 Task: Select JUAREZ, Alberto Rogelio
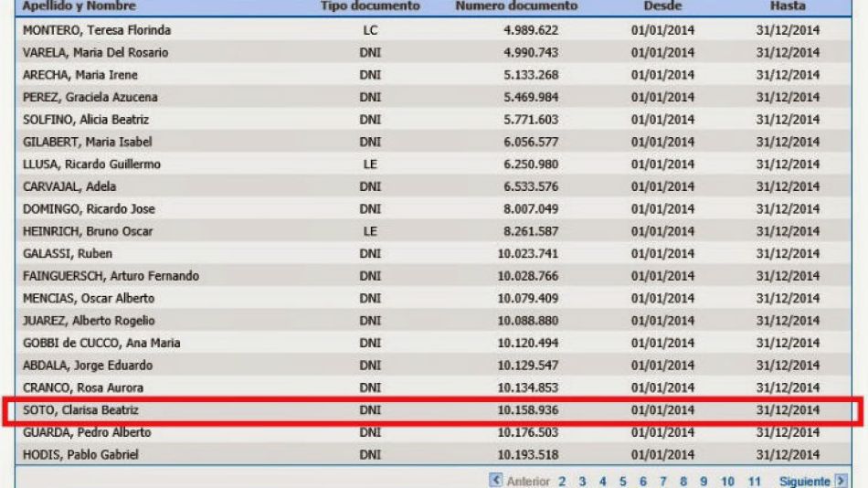[x=89, y=321]
